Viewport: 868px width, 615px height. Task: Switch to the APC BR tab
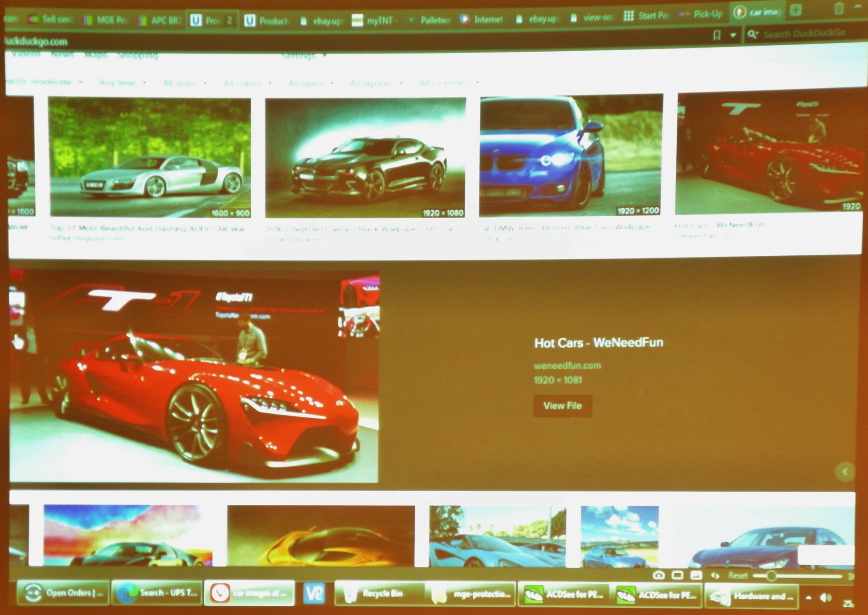click(x=160, y=20)
